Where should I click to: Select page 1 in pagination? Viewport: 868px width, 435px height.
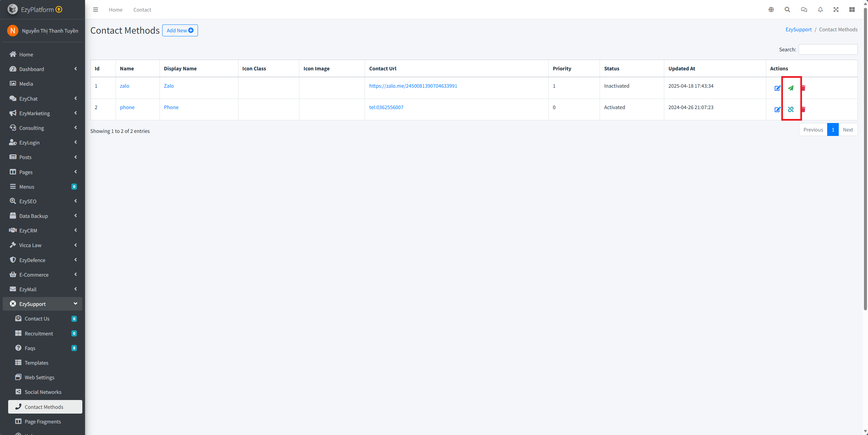pos(833,129)
